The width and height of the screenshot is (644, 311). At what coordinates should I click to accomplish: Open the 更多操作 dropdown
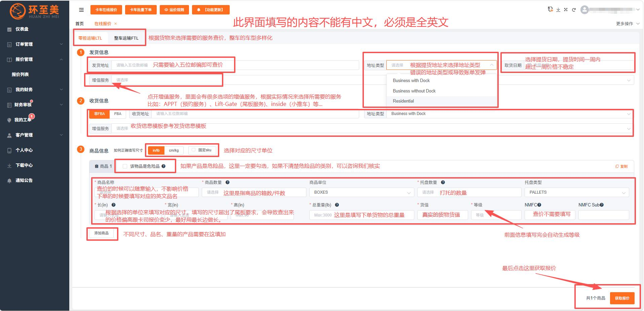coord(628,24)
